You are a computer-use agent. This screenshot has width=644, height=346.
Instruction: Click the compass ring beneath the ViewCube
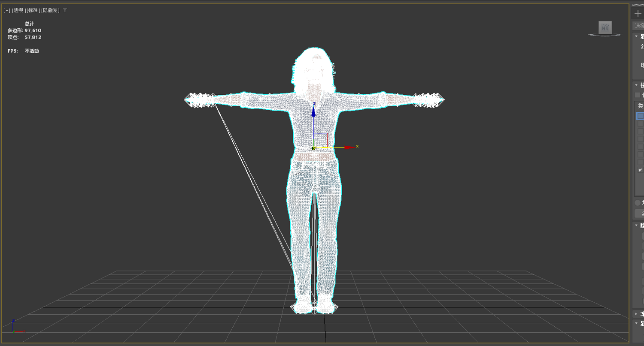pos(605,35)
